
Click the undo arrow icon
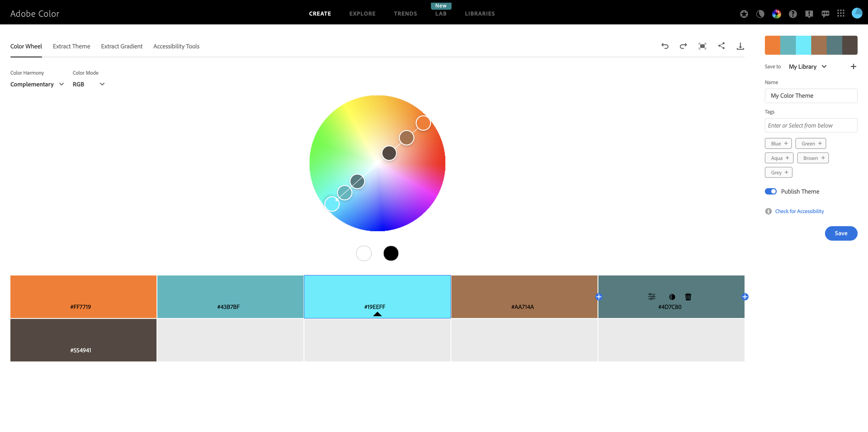point(665,46)
